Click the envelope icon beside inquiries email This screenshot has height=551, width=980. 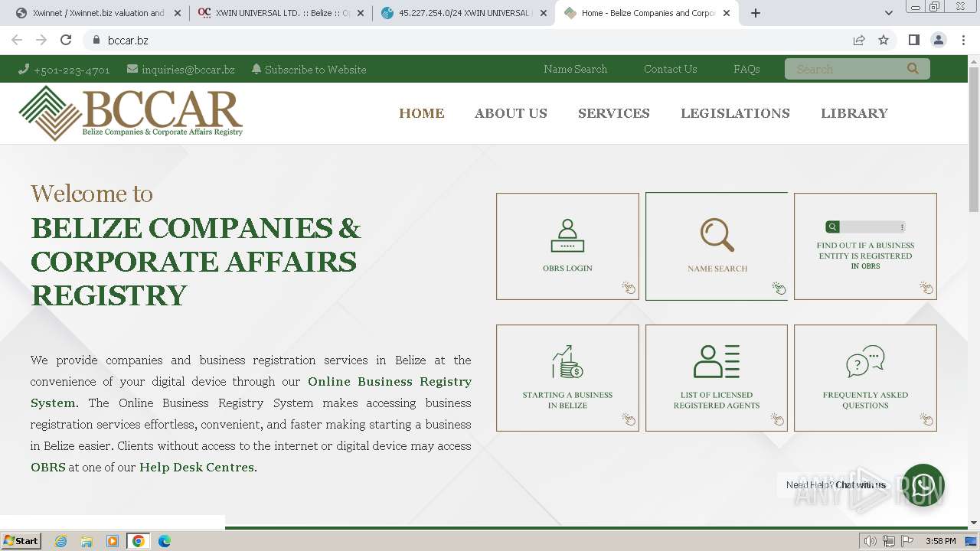point(132,69)
